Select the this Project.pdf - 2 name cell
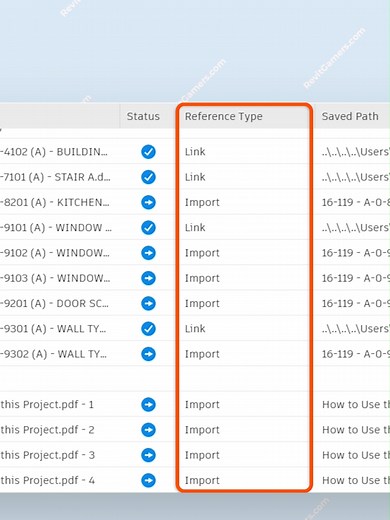 [47, 430]
